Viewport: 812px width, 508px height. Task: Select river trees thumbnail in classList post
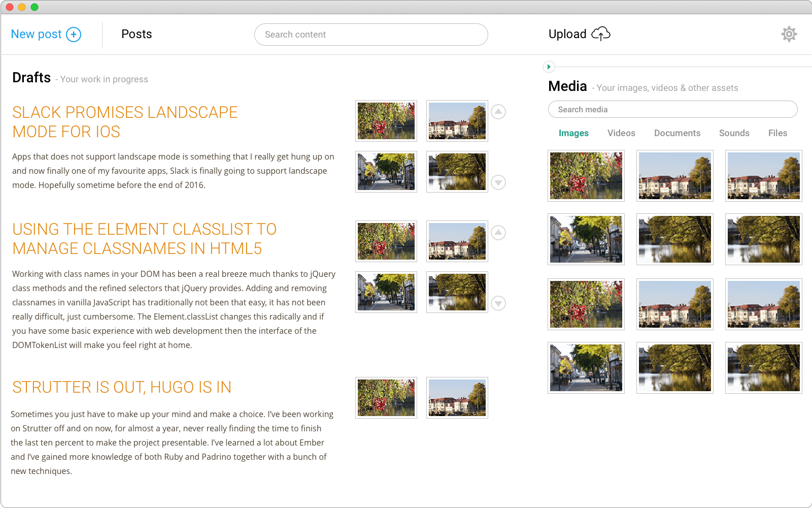tap(457, 292)
